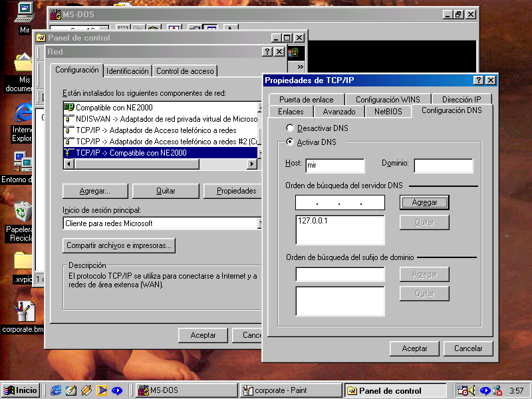The image size is (532, 399).
Task: Open the Inicio de sesión principal dropdown
Action: [258, 224]
